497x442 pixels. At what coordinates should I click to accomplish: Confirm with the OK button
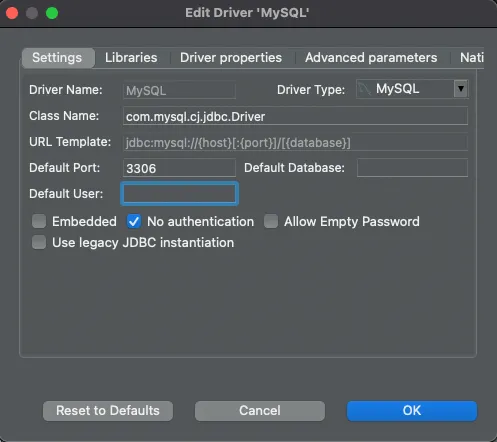(x=412, y=411)
